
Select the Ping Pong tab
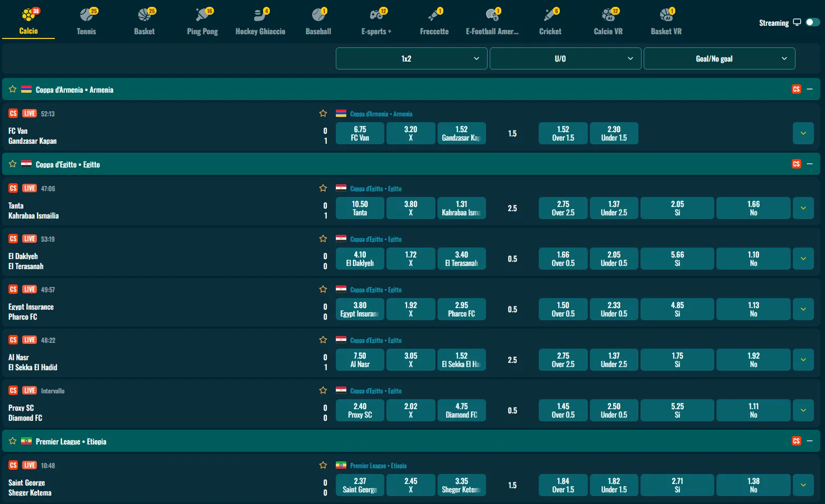[202, 21]
